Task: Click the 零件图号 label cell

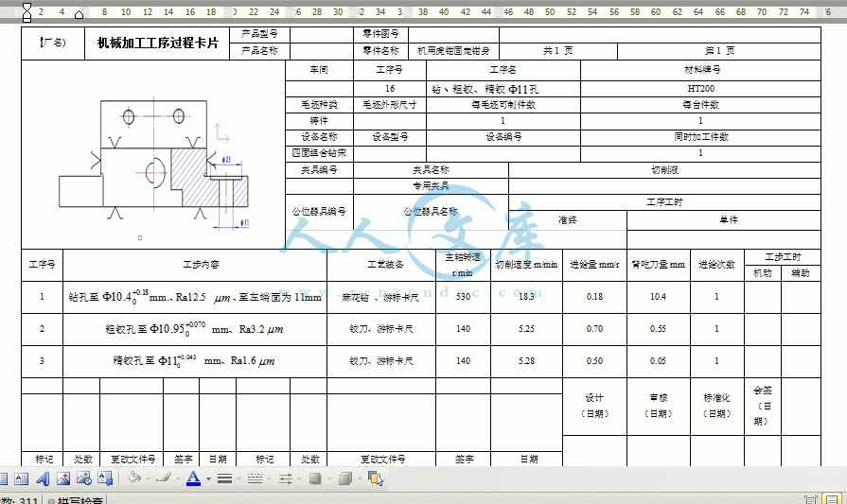Action: click(x=380, y=35)
